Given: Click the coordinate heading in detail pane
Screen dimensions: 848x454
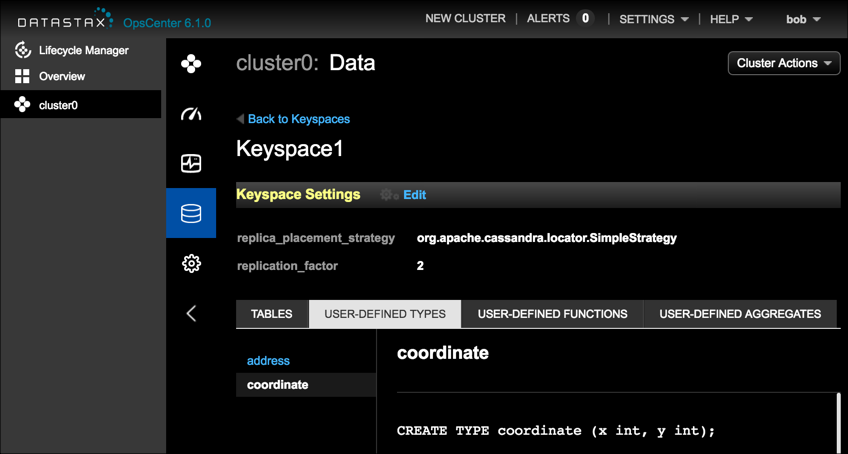Looking at the screenshot, I should 443,353.
